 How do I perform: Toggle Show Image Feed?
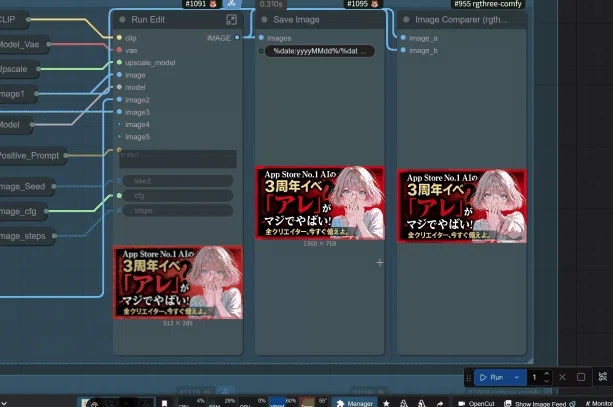click(540, 403)
